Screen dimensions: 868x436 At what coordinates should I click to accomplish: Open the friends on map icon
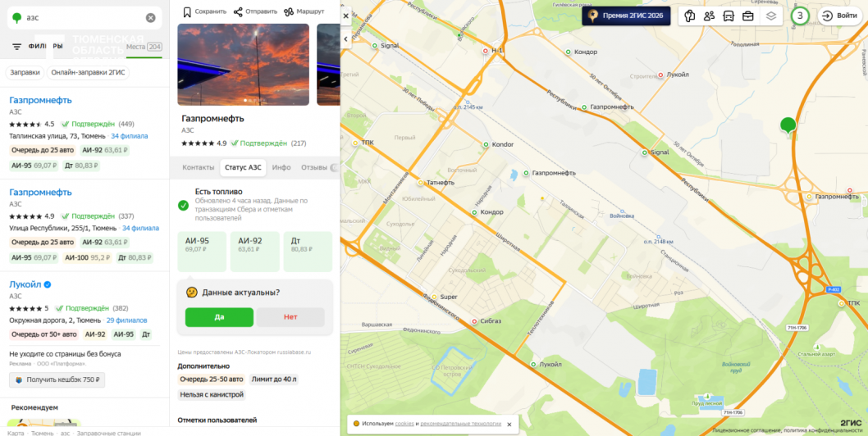709,16
